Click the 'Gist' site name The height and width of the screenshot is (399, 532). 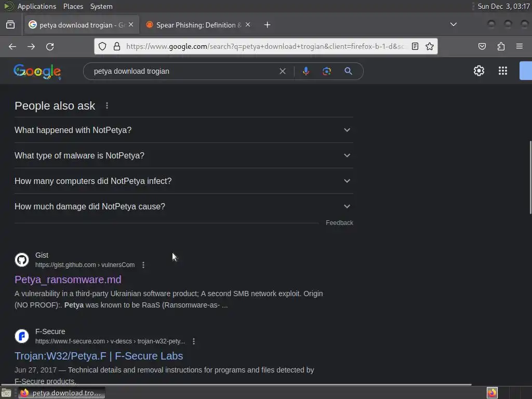pyautogui.click(x=42, y=255)
